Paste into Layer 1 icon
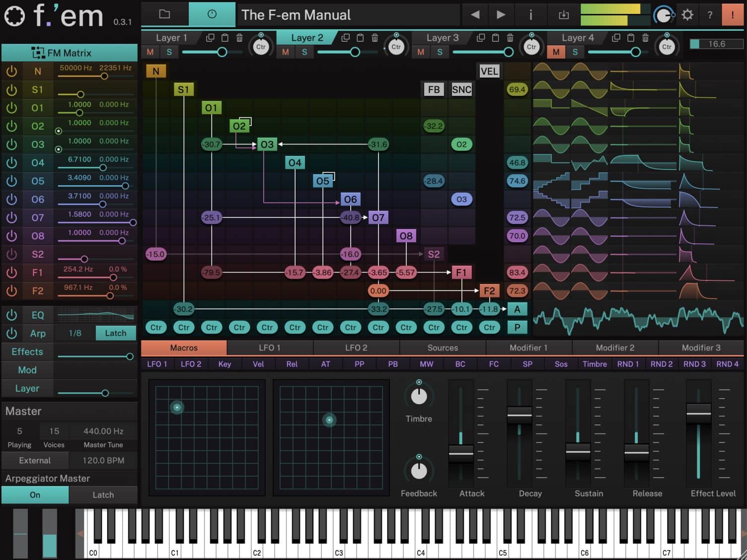The width and height of the screenshot is (747, 560). click(x=225, y=38)
